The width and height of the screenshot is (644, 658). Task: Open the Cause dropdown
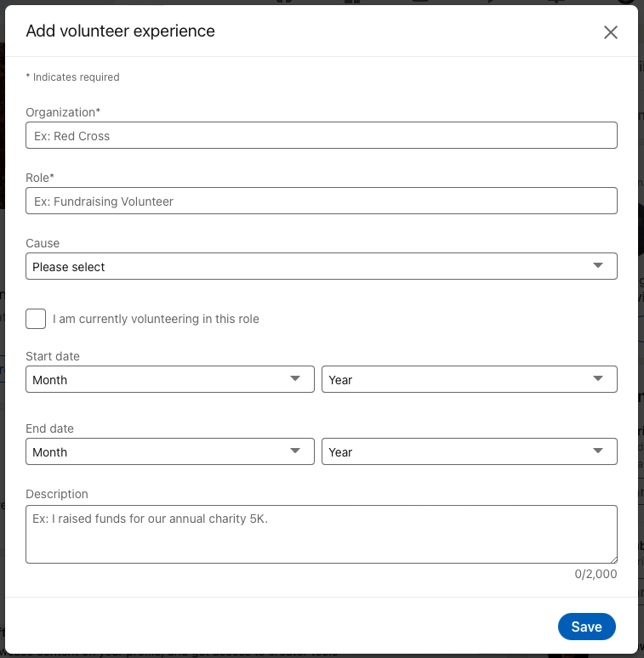point(322,266)
